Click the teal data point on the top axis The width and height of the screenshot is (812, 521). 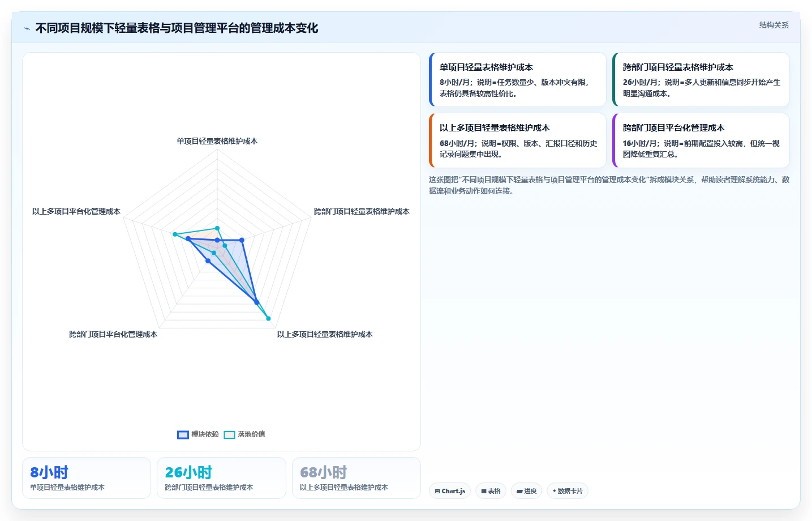click(x=217, y=228)
